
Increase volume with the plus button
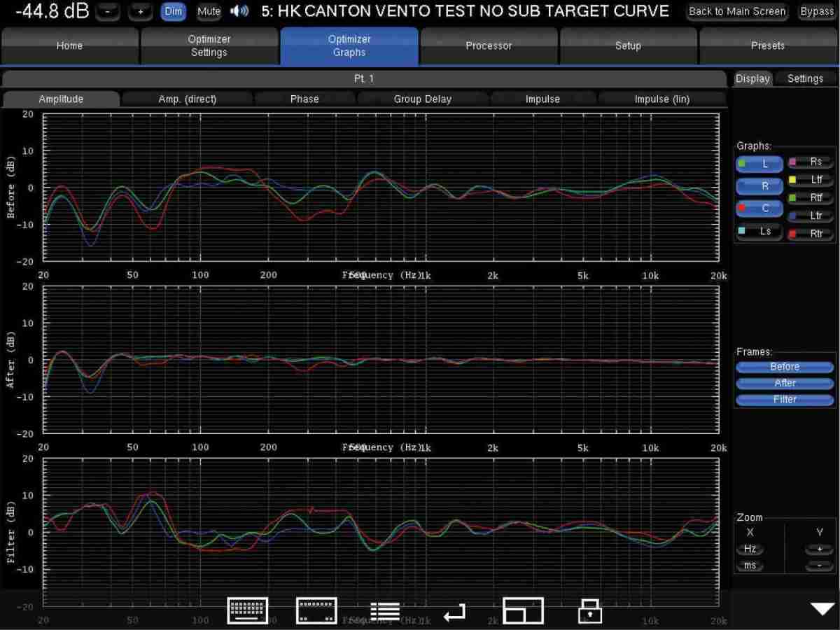point(141,12)
